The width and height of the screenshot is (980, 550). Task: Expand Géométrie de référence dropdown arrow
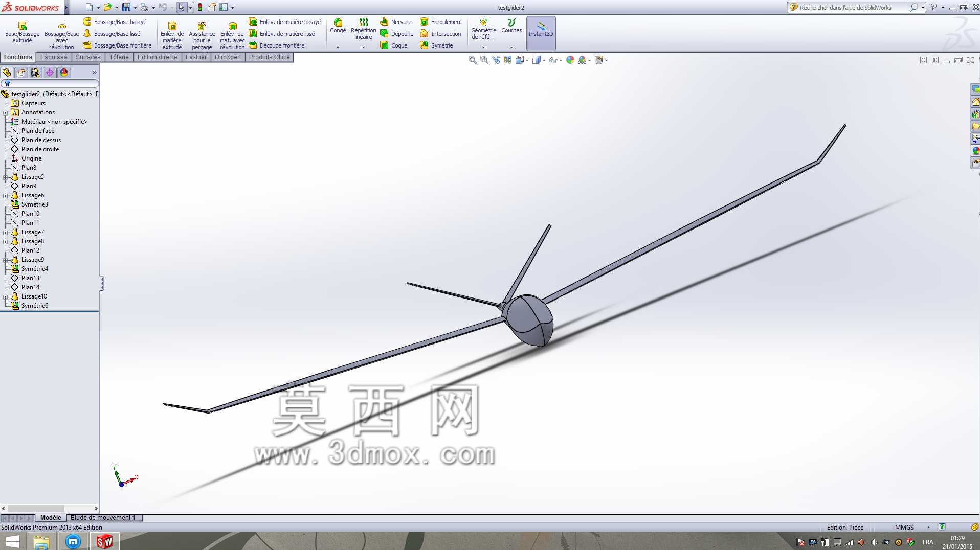(x=483, y=47)
